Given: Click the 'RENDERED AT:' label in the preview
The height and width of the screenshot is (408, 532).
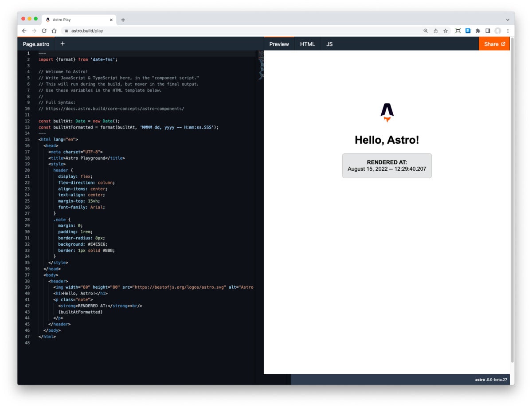Looking at the screenshot, I should (x=387, y=162).
